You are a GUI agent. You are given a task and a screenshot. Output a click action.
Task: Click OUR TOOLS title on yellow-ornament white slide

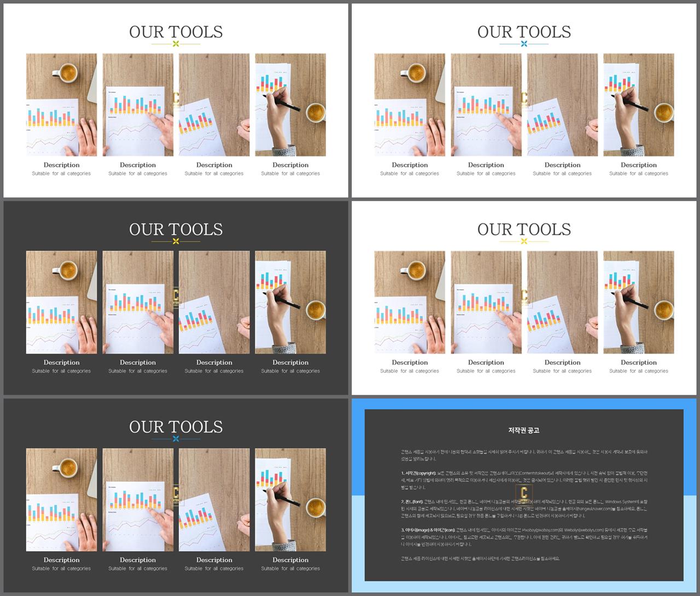point(524,229)
